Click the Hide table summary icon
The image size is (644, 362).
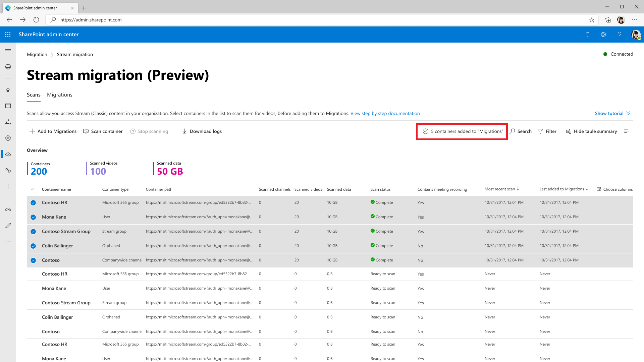click(569, 131)
